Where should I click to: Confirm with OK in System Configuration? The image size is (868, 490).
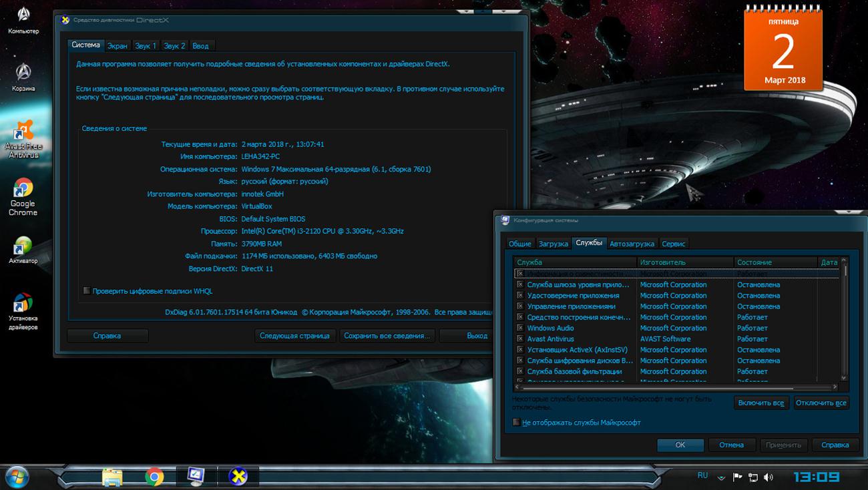click(x=680, y=445)
